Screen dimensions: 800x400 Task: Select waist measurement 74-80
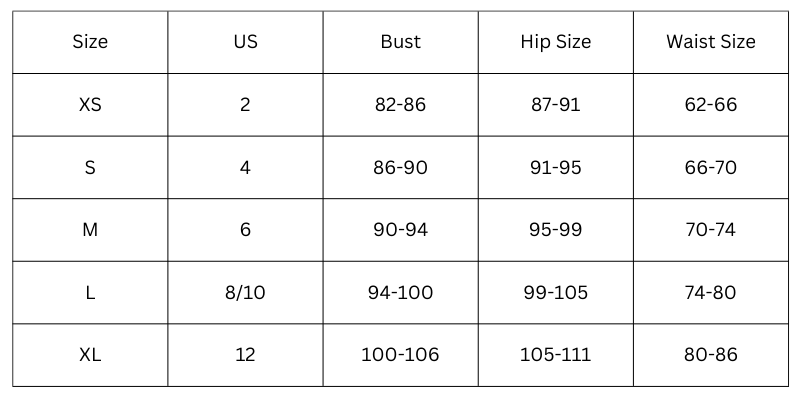click(711, 292)
